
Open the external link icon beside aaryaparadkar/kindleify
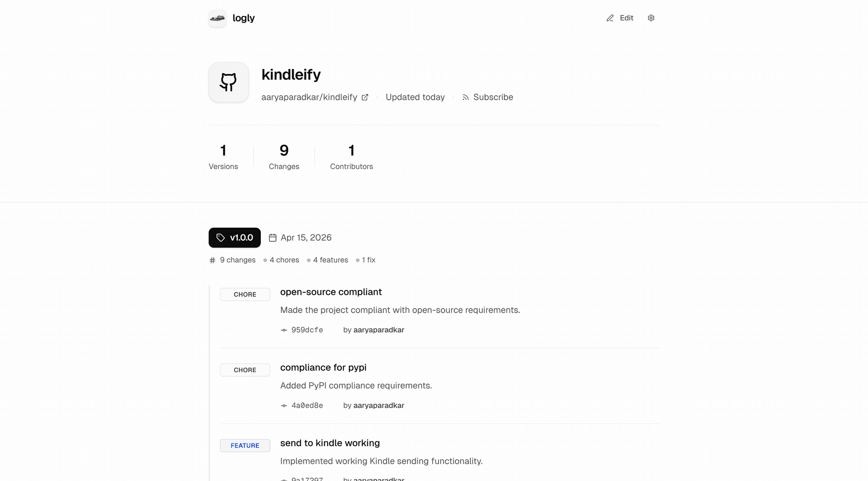365,98
